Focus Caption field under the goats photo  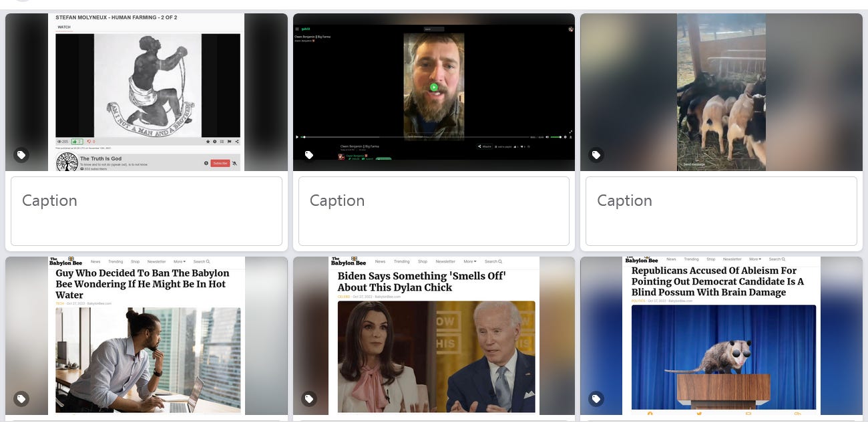(x=721, y=211)
